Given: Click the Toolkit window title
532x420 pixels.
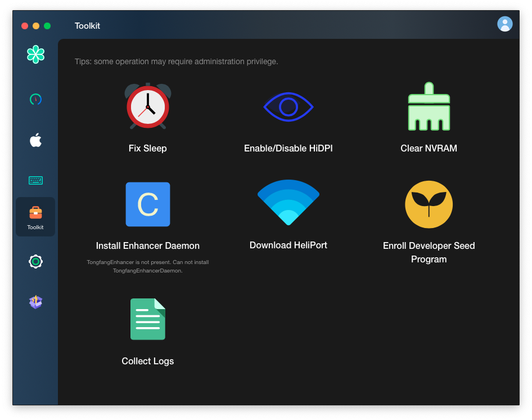Looking at the screenshot, I should 87,26.
